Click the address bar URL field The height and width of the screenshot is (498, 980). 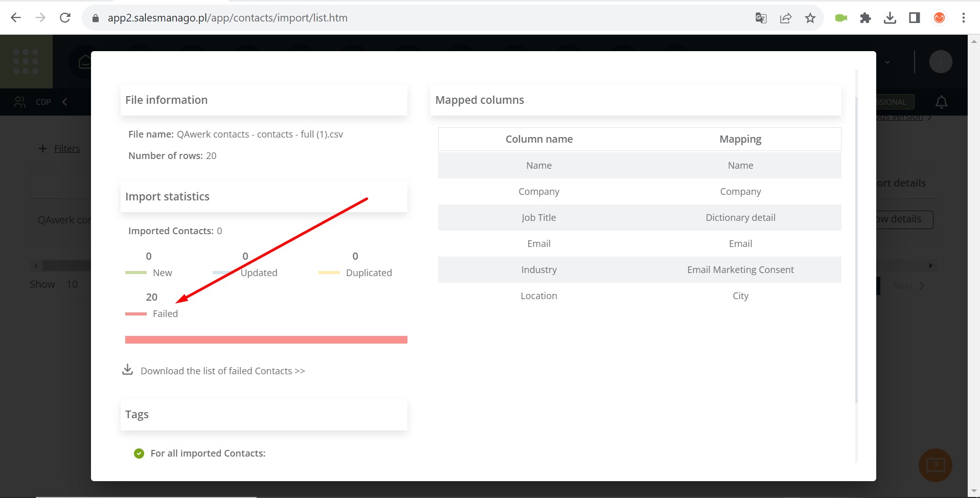click(419, 18)
